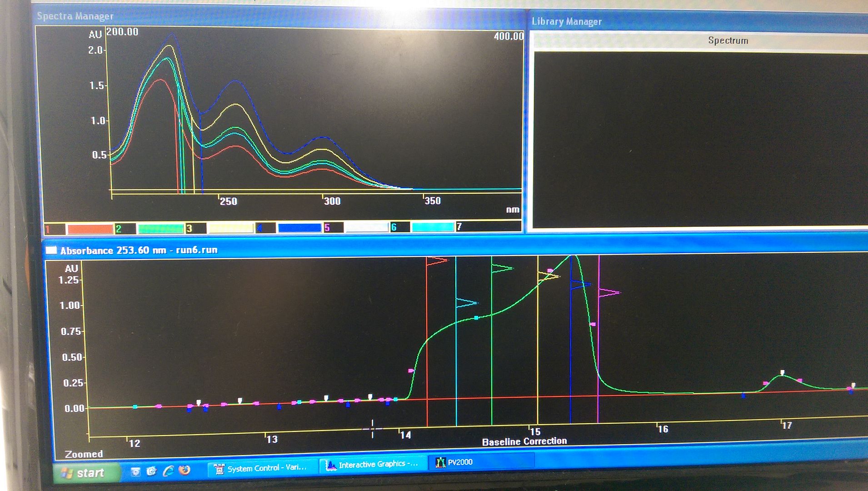Image resolution: width=868 pixels, height=491 pixels.
Task: Open the PV2000 taskbar window
Action: (x=455, y=462)
